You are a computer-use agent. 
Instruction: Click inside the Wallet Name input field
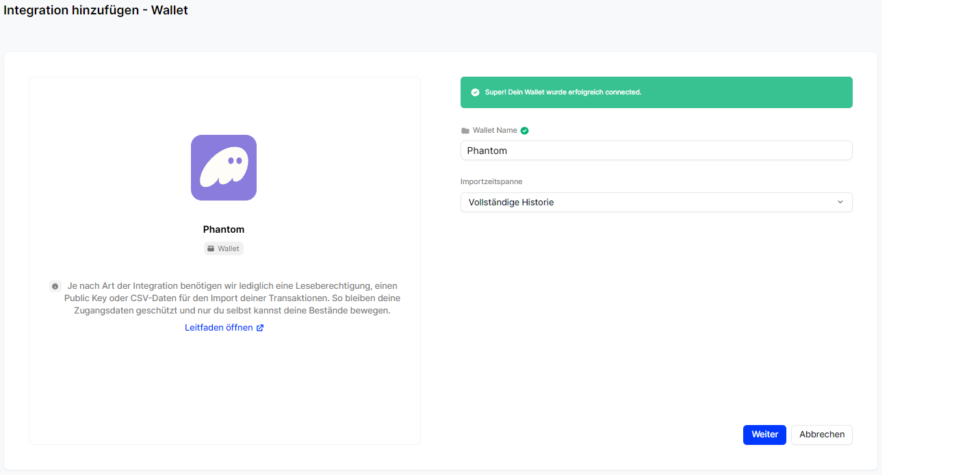tap(656, 150)
